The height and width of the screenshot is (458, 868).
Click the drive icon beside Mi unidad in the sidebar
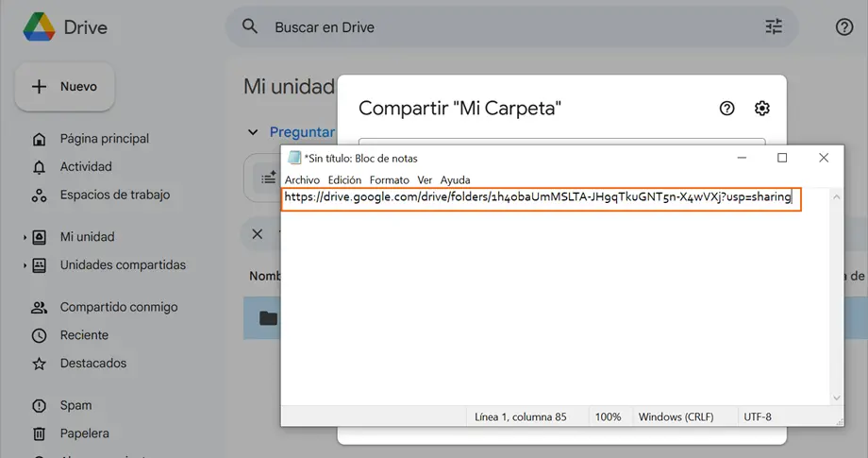[39, 237]
